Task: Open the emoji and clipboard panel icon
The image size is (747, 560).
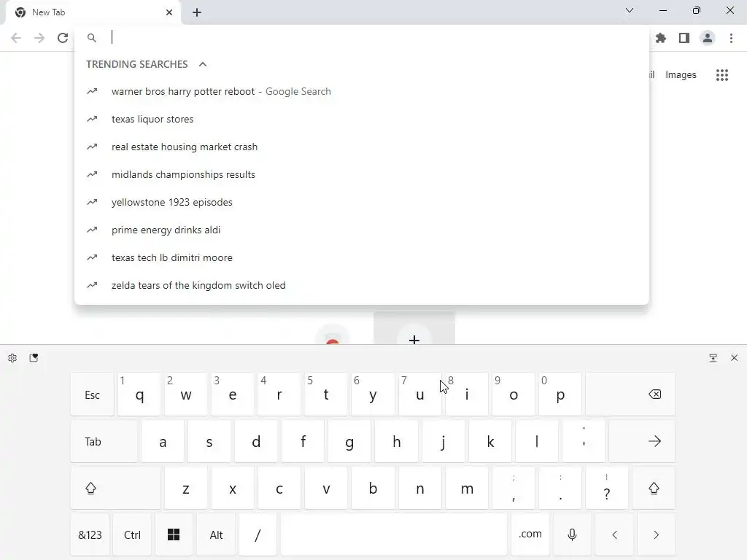Action: coord(34,357)
